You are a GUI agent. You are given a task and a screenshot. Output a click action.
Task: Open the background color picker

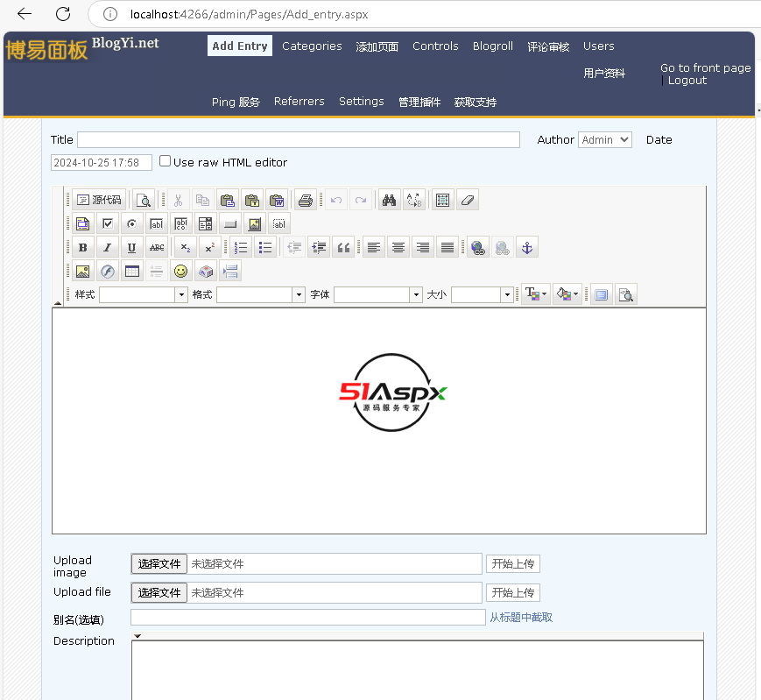click(x=567, y=294)
